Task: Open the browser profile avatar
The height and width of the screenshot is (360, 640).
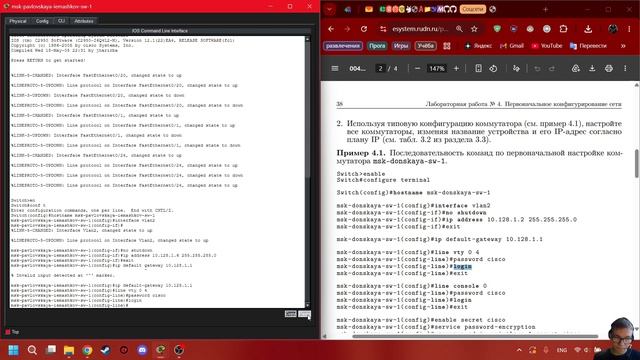Action: (613, 29)
